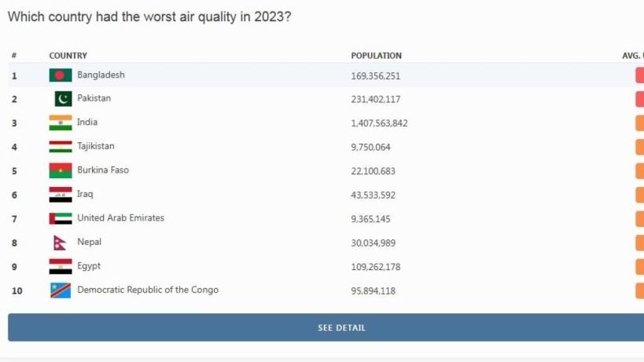Open the Democratic Republic of the Congo link
Viewport: 644px width, 362px height.
coord(148,290)
